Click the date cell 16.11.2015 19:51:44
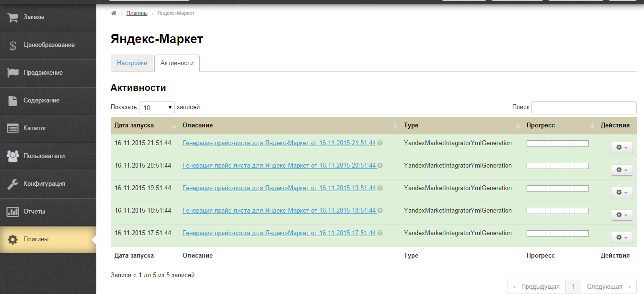The height and width of the screenshot is (294, 644). [143, 188]
